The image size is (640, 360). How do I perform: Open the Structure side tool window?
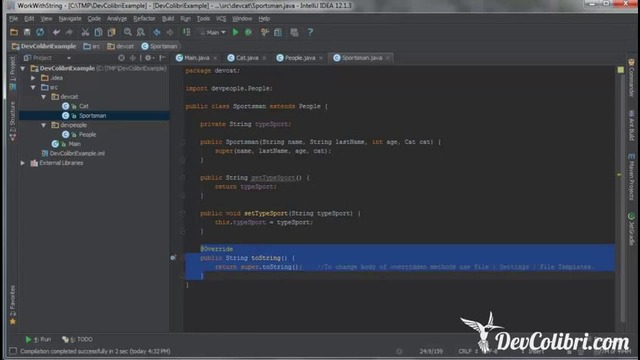tap(13, 121)
